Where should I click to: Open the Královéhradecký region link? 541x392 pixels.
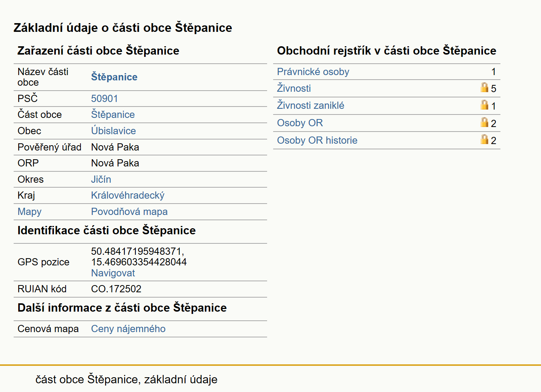click(128, 195)
